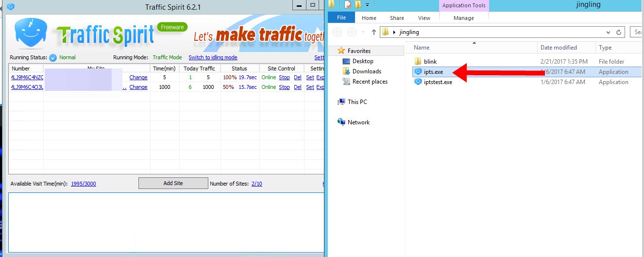Click the New folder quick access icon
This screenshot has height=257, width=644.
click(x=358, y=4)
